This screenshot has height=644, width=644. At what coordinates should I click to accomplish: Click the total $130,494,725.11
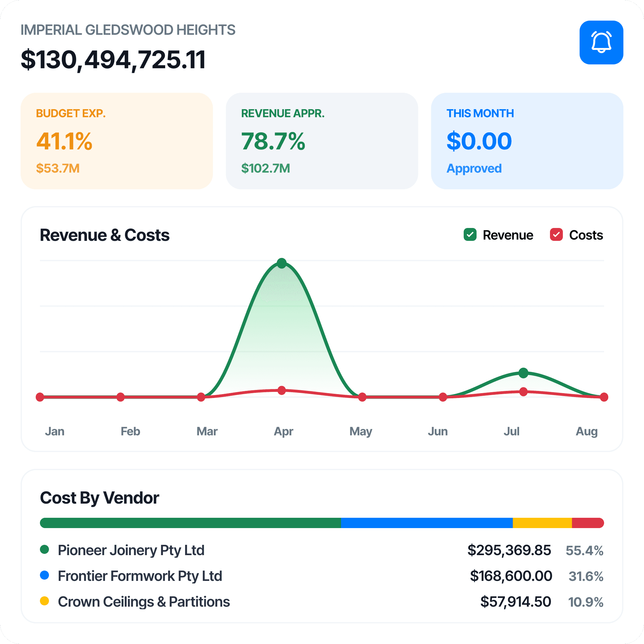(x=113, y=60)
